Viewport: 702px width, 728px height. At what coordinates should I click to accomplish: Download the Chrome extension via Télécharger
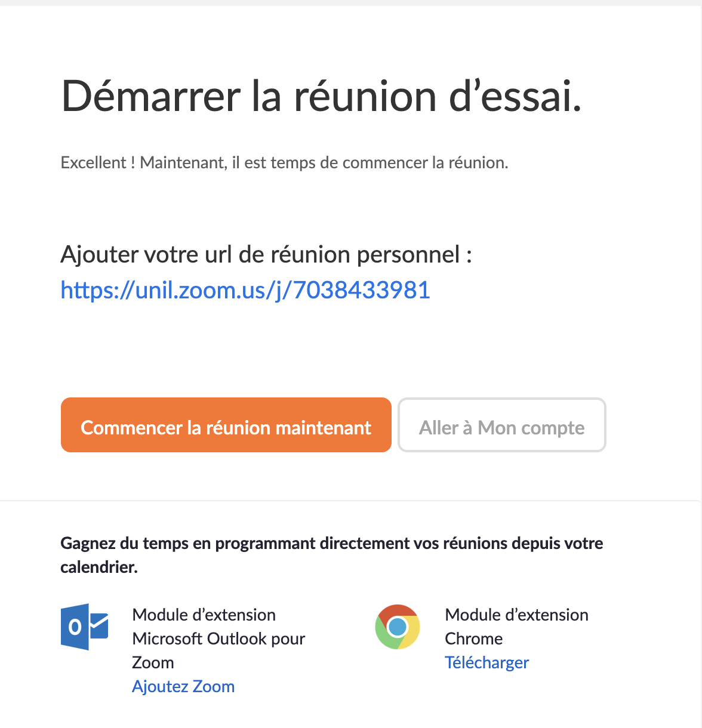487,662
